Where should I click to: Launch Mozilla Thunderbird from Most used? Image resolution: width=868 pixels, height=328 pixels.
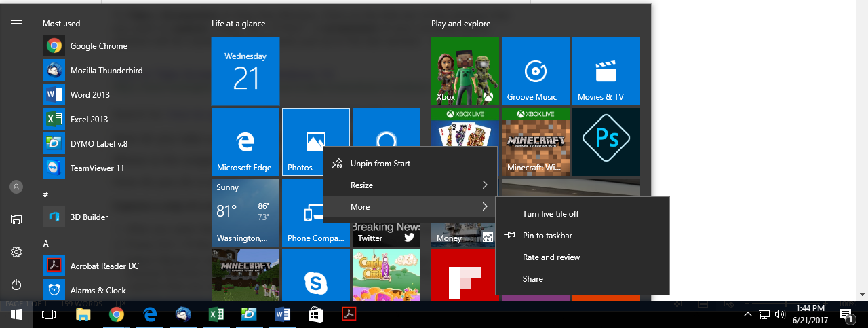pyautogui.click(x=106, y=71)
